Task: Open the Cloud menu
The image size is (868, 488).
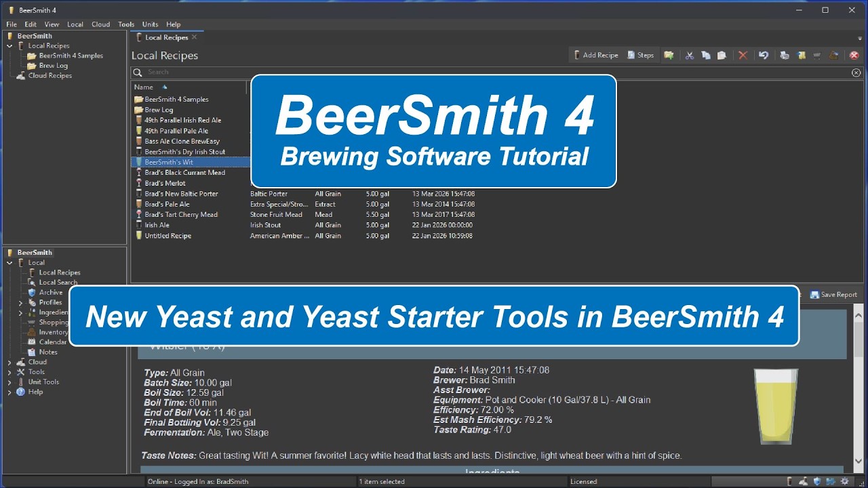Action: (x=100, y=24)
